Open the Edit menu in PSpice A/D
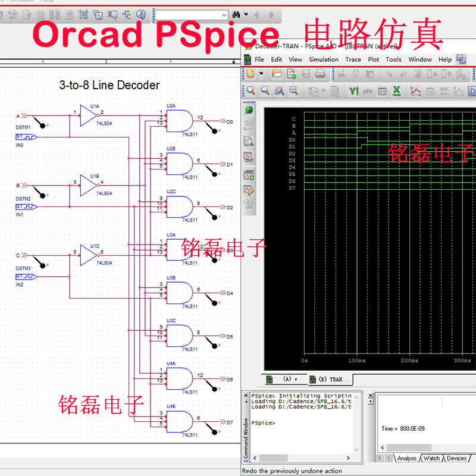The width and height of the screenshot is (476, 476). coord(276,59)
